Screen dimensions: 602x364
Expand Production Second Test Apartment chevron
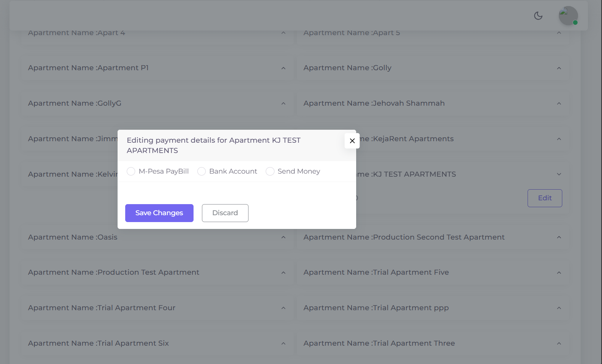coord(559,237)
